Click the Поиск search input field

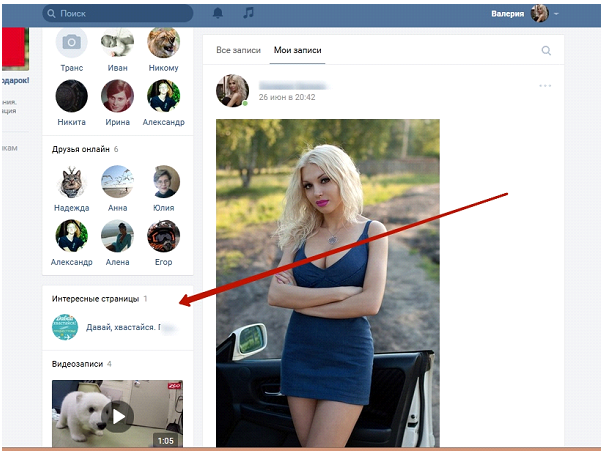click(120, 14)
